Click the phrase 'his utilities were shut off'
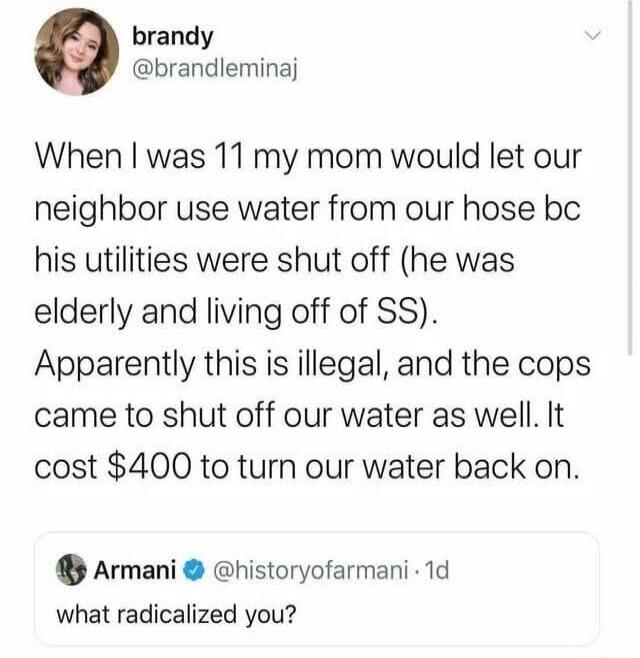 [212, 260]
